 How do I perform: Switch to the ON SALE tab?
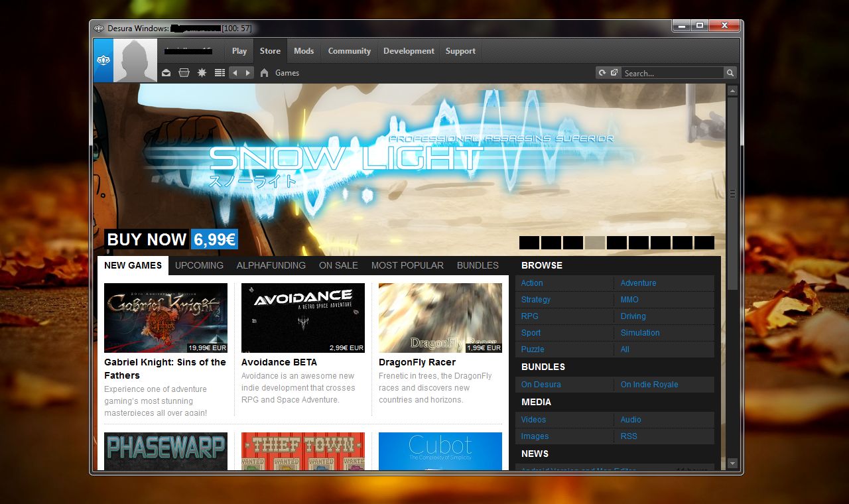point(338,265)
